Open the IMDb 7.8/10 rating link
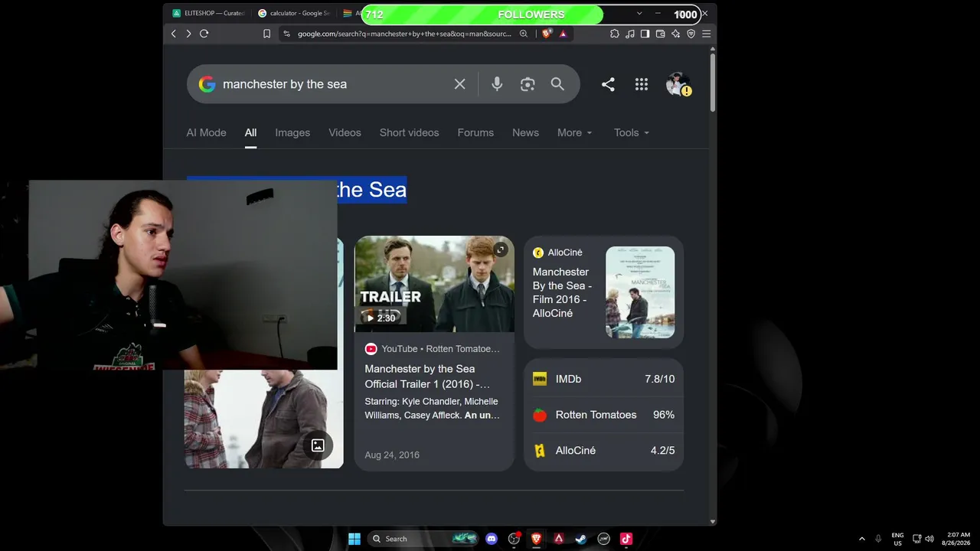Screen dimensions: 980x551 603,379
